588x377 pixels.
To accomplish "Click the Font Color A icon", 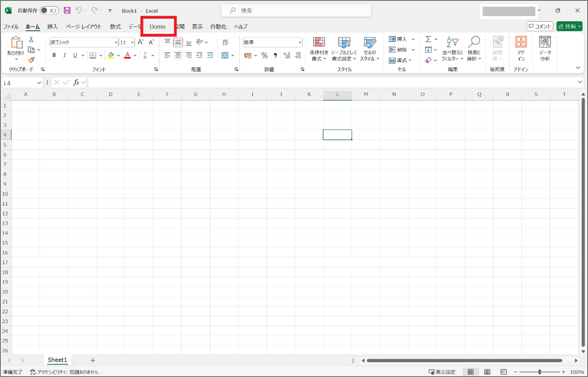I will coord(127,55).
